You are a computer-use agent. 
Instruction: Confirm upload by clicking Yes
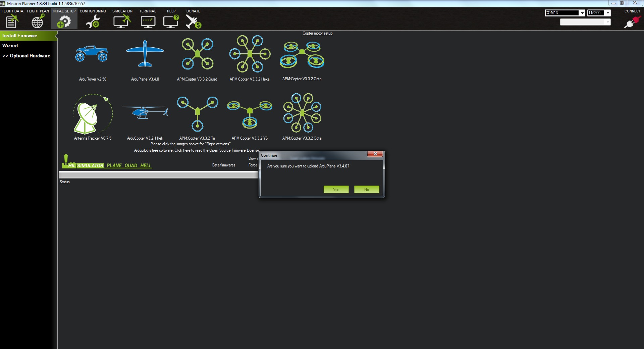(336, 190)
